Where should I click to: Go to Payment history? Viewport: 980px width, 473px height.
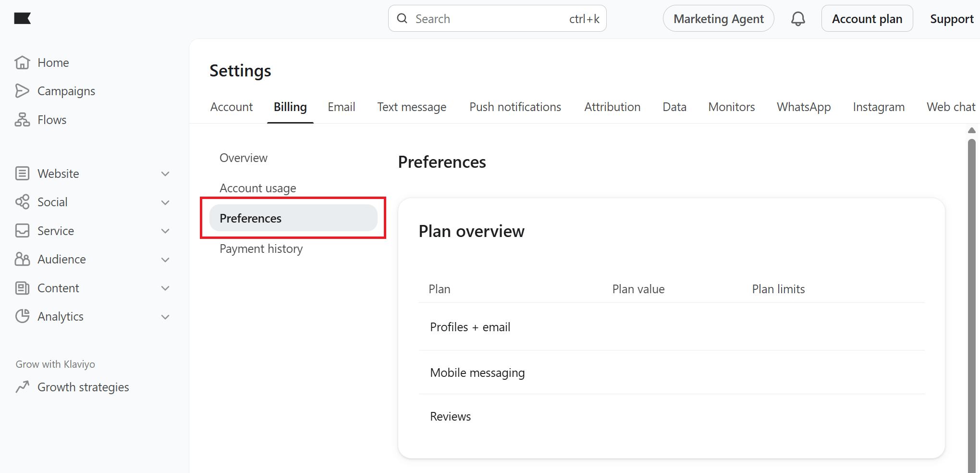(261, 249)
